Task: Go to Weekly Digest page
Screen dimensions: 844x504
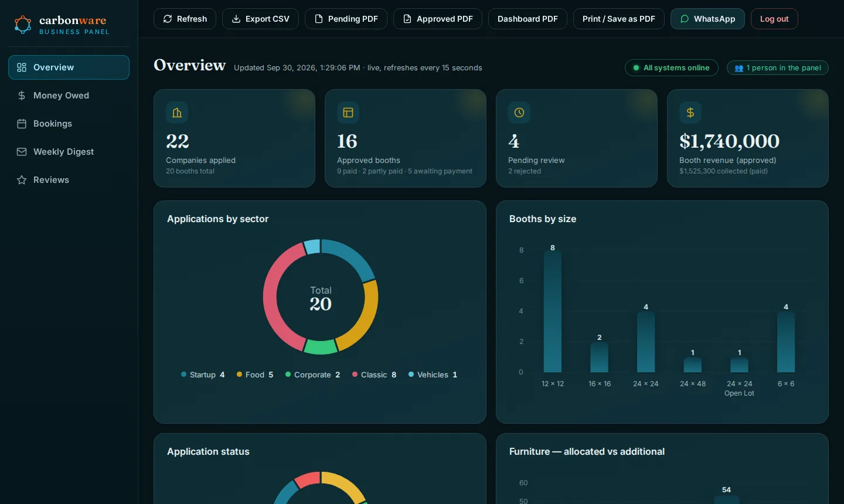Action: pyautogui.click(x=69, y=152)
